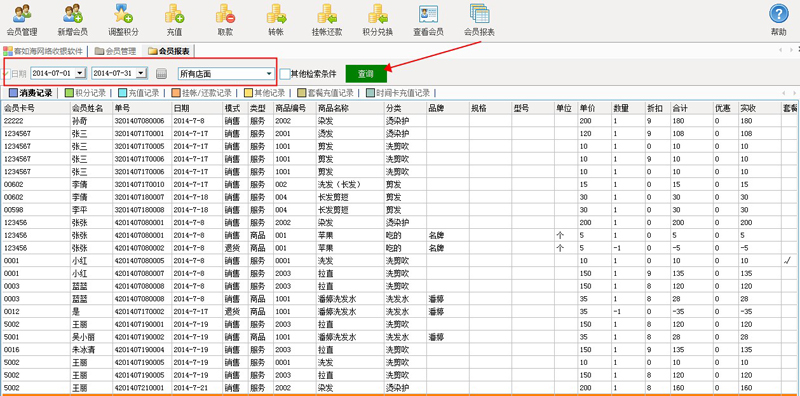Click order number 3201407180007
Image resolution: width=800 pixels, height=396 pixels.
coord(140,197)
